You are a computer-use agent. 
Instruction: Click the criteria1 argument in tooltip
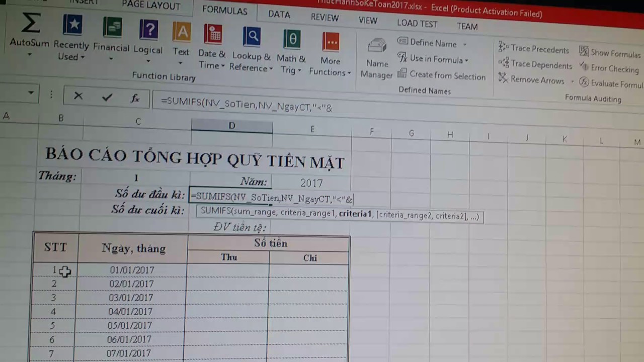click(355, 214)
